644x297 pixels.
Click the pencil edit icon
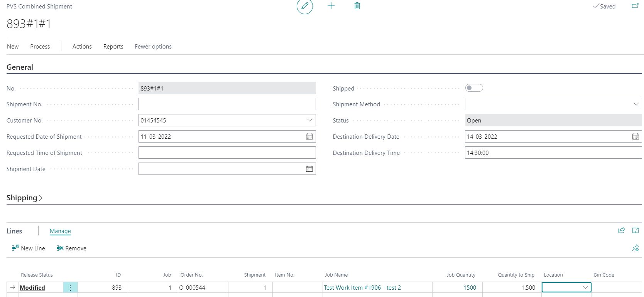304,6
